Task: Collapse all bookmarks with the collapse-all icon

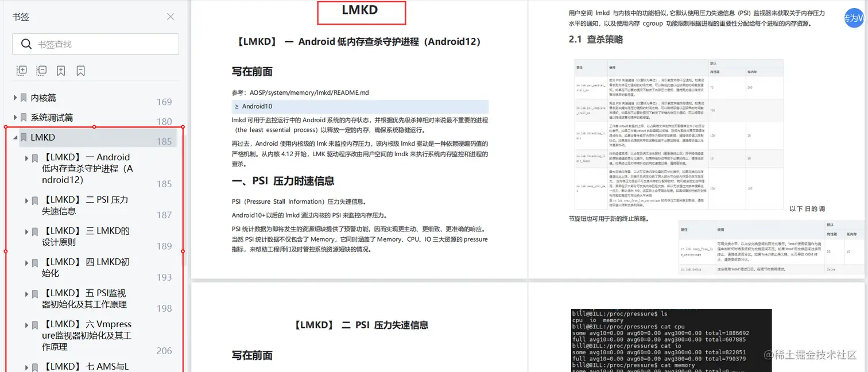Action: (x=41, y=70)
